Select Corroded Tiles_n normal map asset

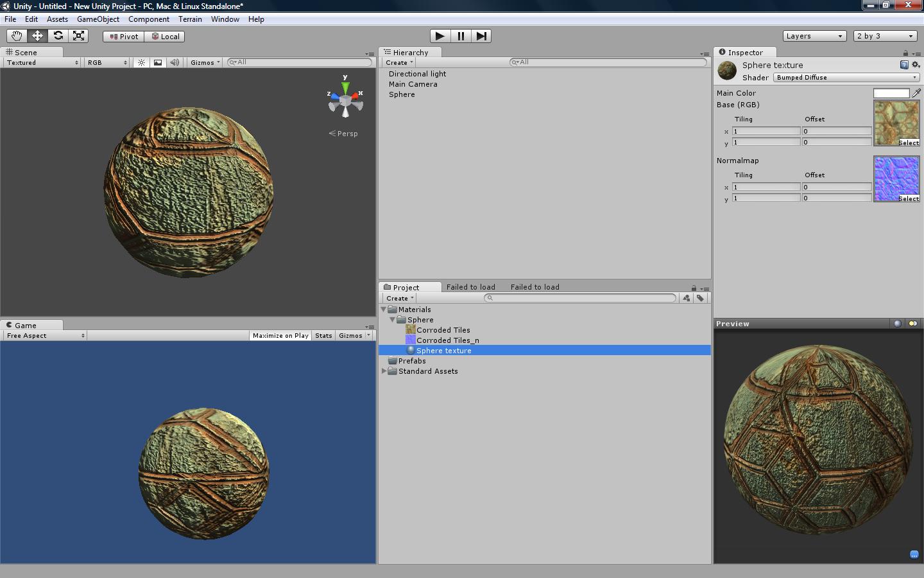447,340
